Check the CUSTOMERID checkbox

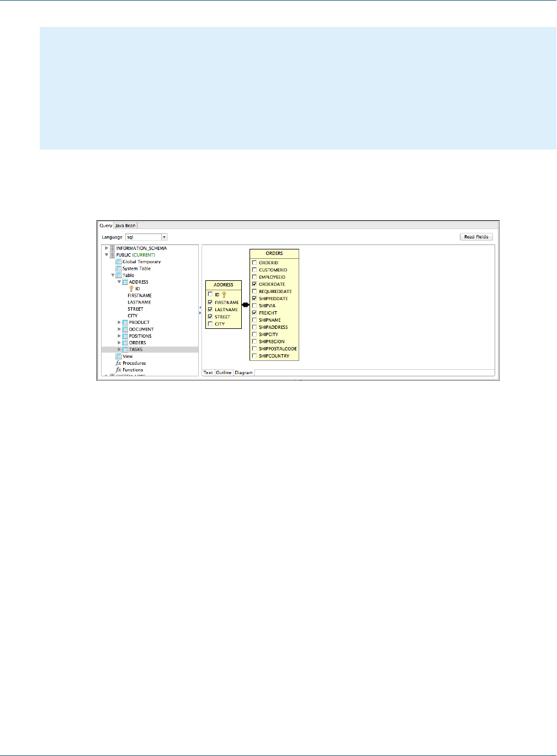coord(254,270)
